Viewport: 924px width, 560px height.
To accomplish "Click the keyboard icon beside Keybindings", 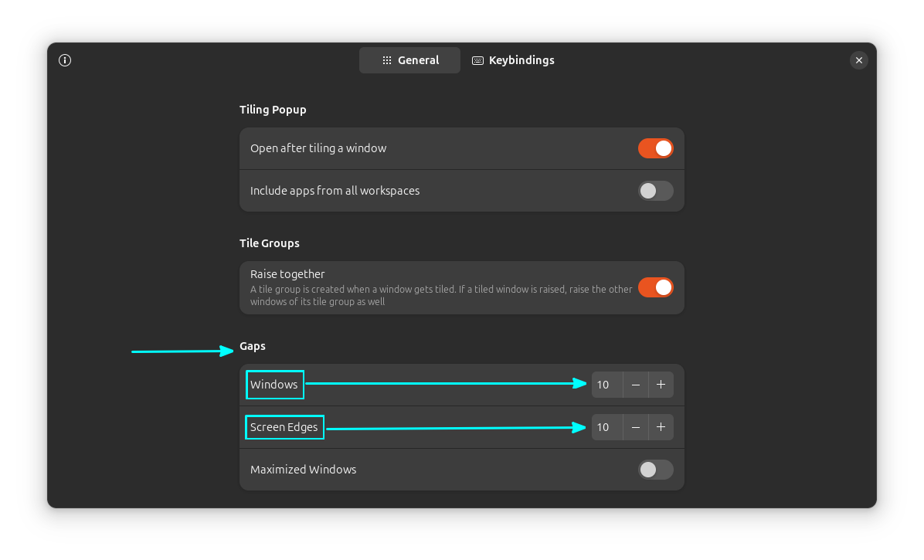I will point(477,59).
